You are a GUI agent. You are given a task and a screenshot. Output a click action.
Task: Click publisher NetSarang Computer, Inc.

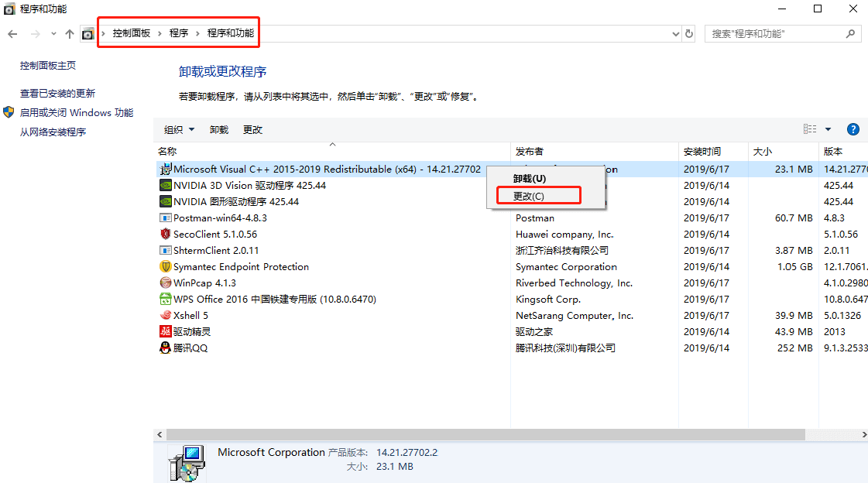(574, 315)
